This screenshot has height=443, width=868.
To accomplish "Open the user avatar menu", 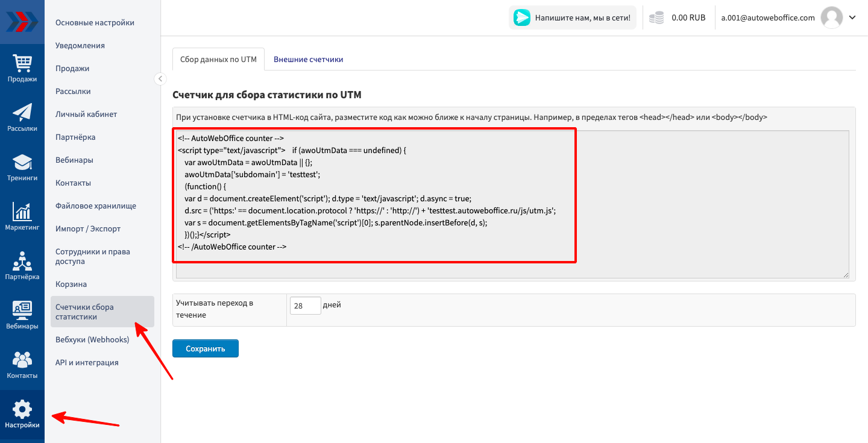I will 832,17.
